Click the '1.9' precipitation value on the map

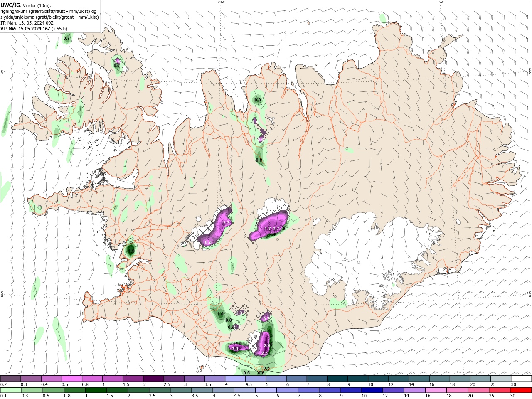point(131,251)
